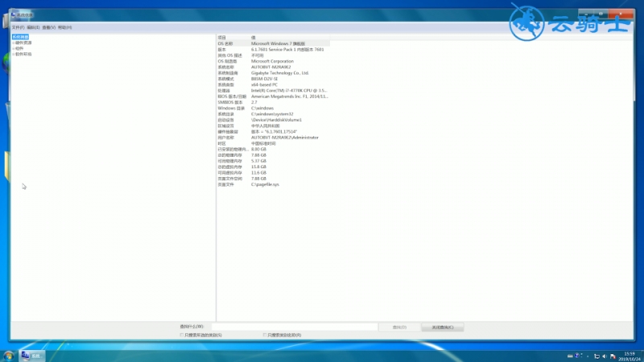
Task: Close the System Information window
Action: pyautogui.click(x=621, y=14)
